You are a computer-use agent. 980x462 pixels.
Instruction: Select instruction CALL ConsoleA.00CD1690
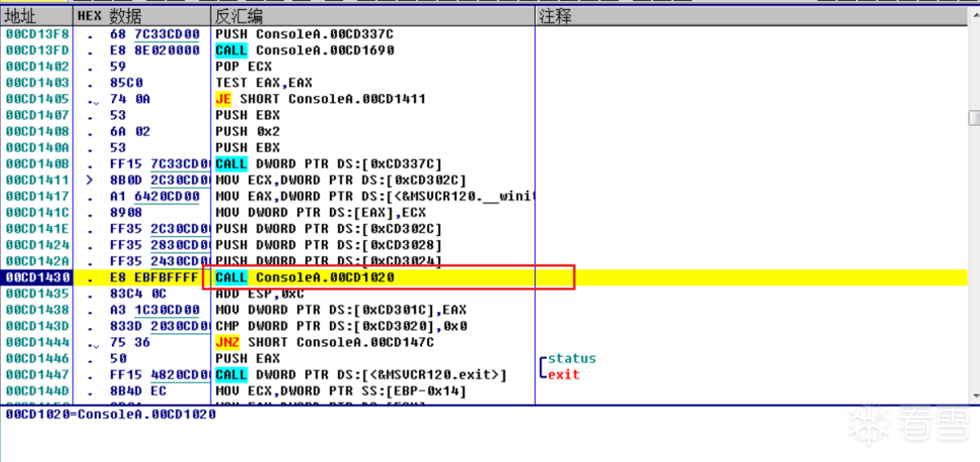coord(305,51)
